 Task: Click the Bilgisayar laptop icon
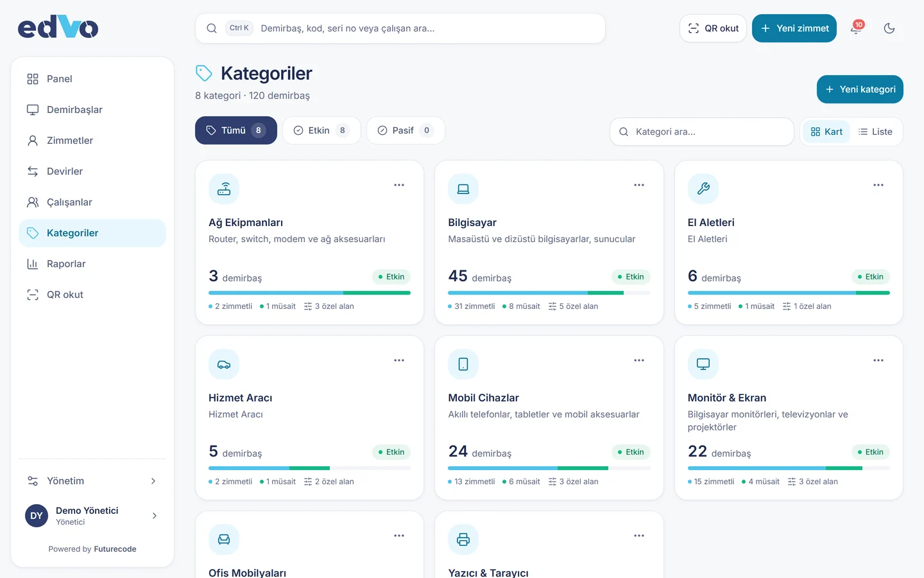[x=463, y=189]
